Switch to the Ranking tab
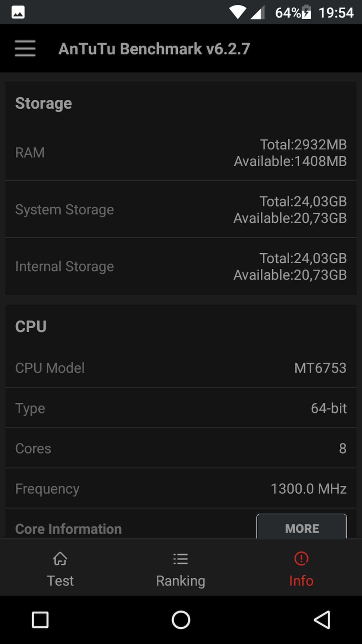 pos(180,581)
